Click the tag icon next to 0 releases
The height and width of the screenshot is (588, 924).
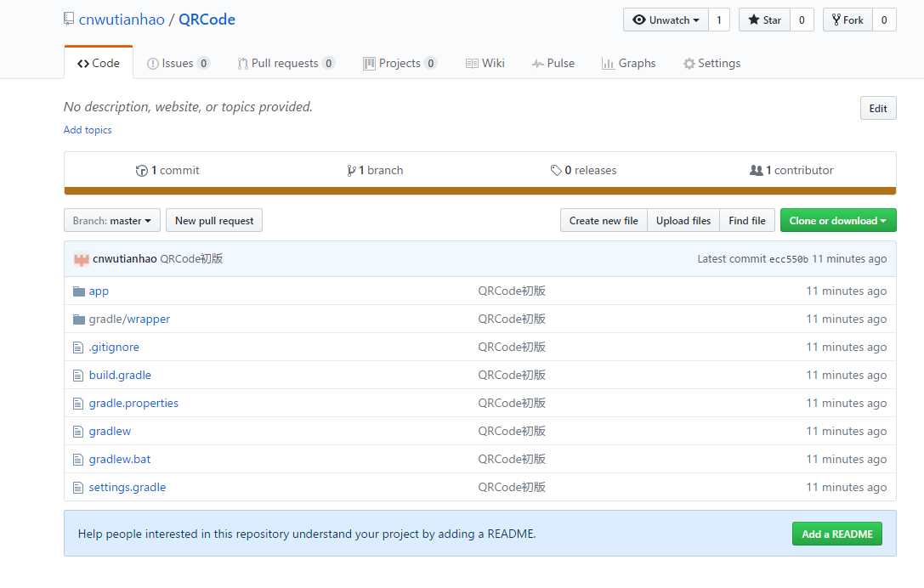point(556,171)
